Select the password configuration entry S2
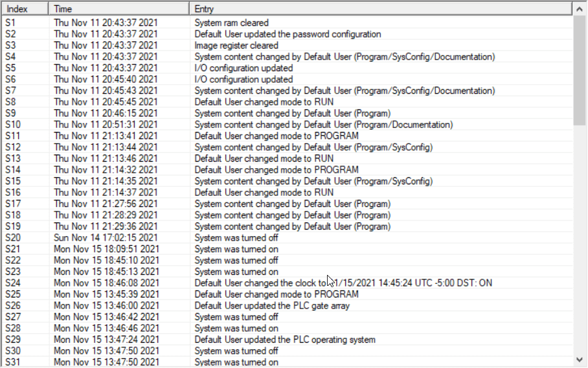The image size is (588, 368). point(288,34)
